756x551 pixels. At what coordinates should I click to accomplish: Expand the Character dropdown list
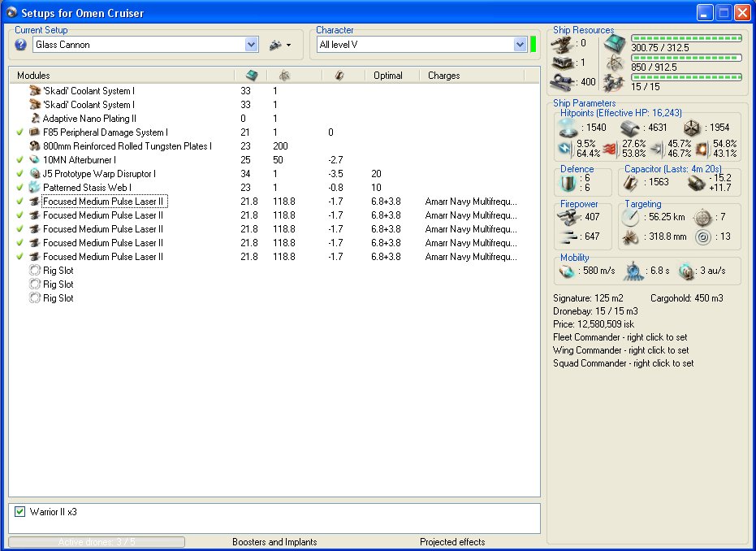pyautogui.click(x=520, y=45)
